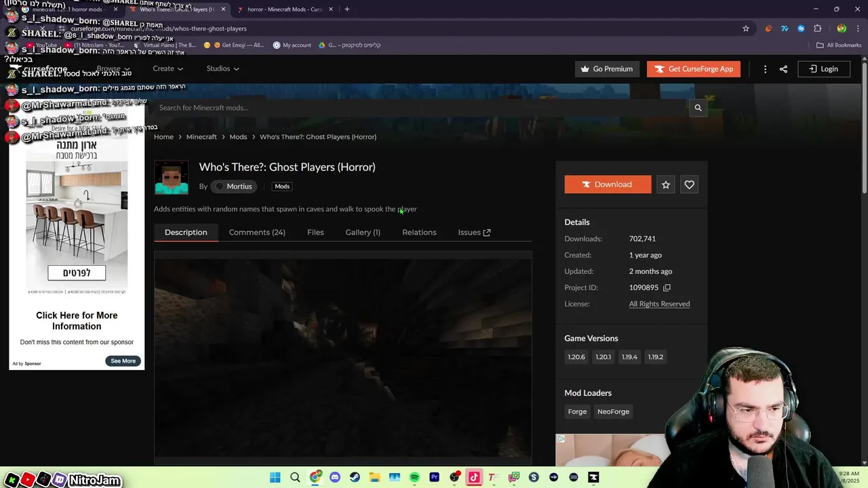Close the 'horror - Minecraft Mods' tab
Viewport: 868px width, 488px height.
click(x=331, y=9)
